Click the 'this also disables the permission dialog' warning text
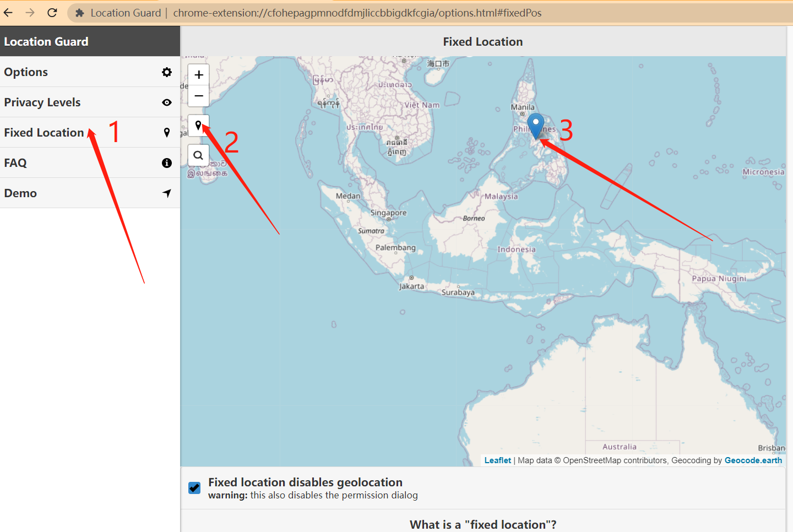The width and height of the screenshot is (793, 532). click(334, 495)
